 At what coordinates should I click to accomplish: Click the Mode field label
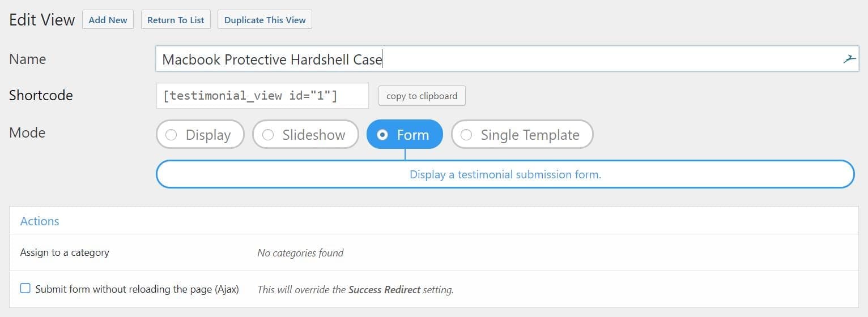click(27, 132)
